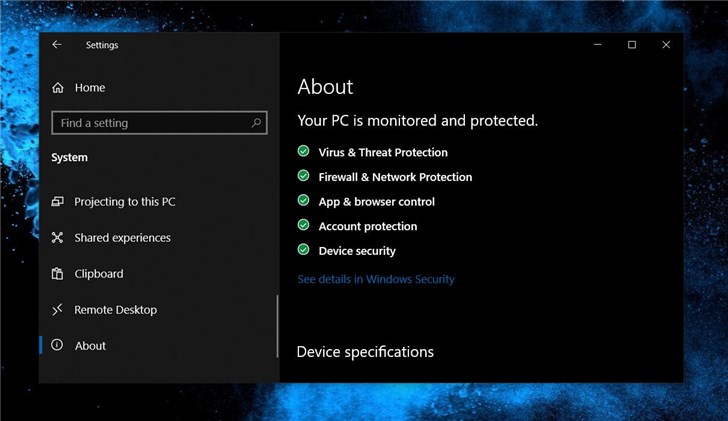The image size is (728, 421).
Task: Maximize the Settings window
Action: click(x=632, y=45)
